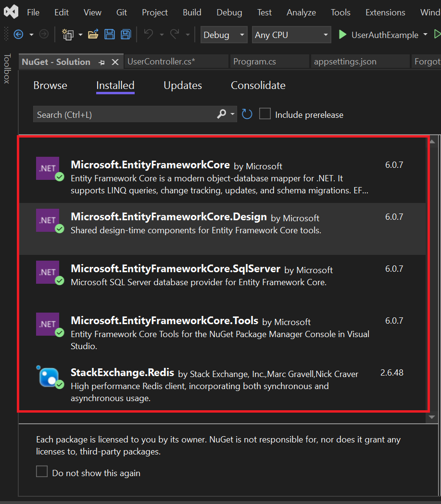Click the Undo arrow icon

pyautogui.click(x=149, y=34)
